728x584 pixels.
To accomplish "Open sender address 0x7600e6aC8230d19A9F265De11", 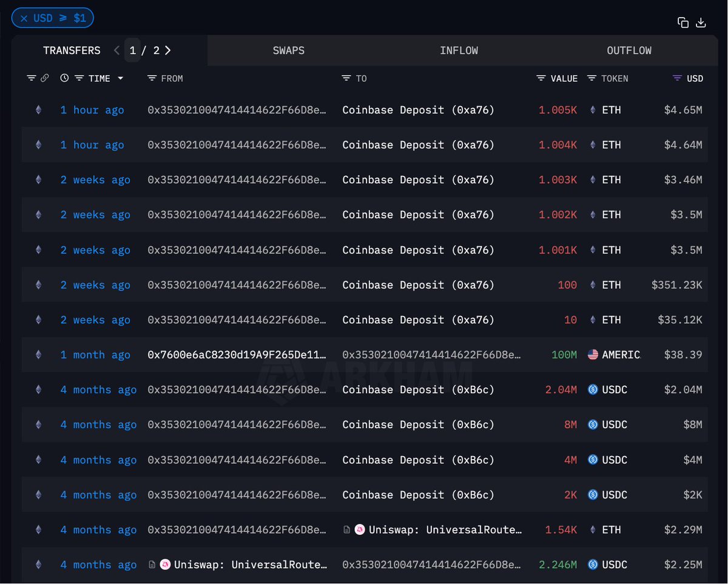I will [x=237, y=355].
